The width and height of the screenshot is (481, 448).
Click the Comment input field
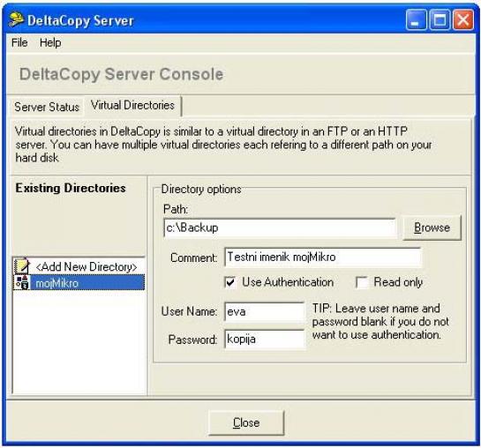tap(323, 257)
